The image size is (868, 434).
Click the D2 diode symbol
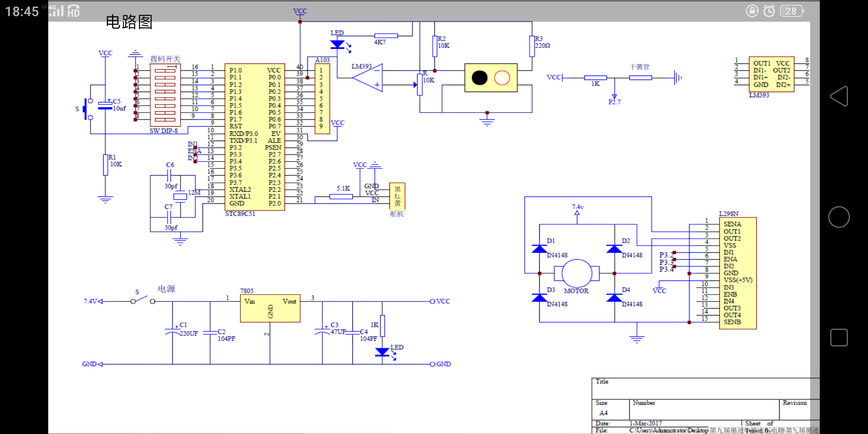(x=614, y=249)
